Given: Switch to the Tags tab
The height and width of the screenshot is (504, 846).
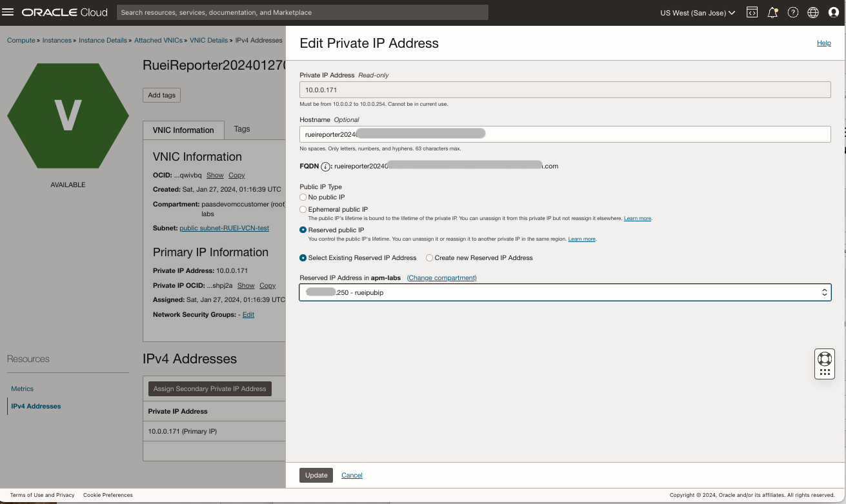Looking at the screenshot, I should 242,129.
